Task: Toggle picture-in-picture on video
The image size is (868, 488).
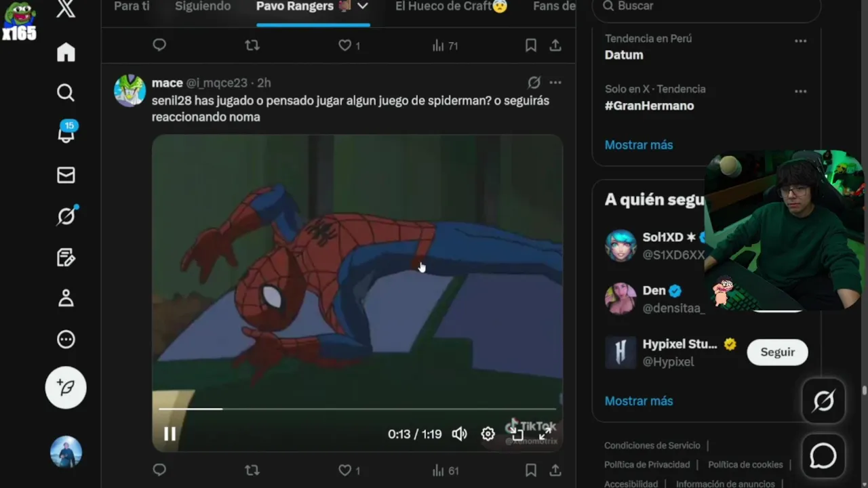Action: tap(517, 434)
